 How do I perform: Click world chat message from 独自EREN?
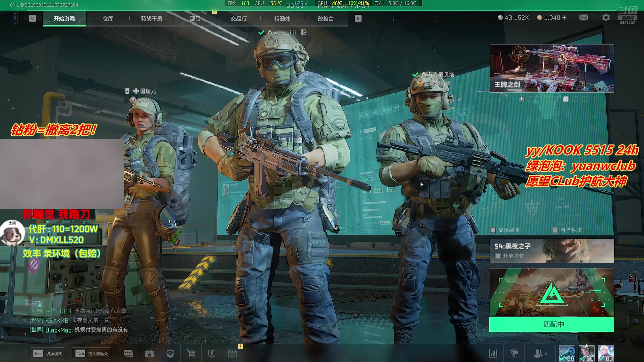click(x=77, y=311)
